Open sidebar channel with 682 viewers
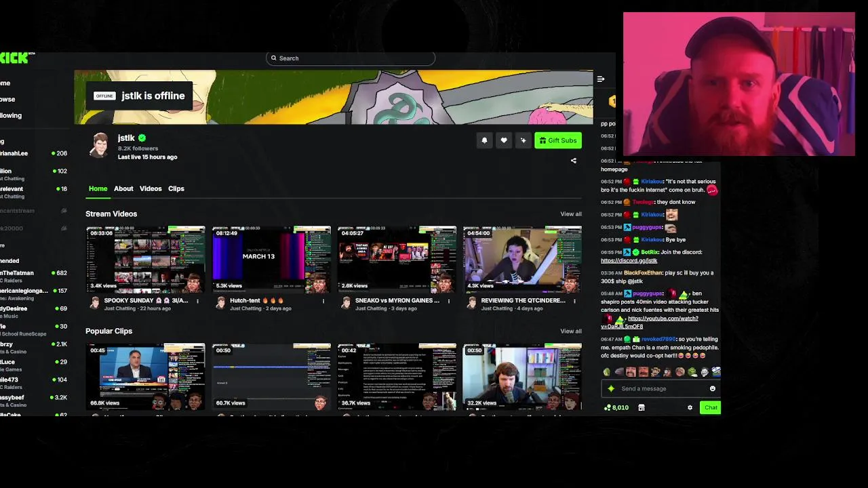 (x=33, y=277)
